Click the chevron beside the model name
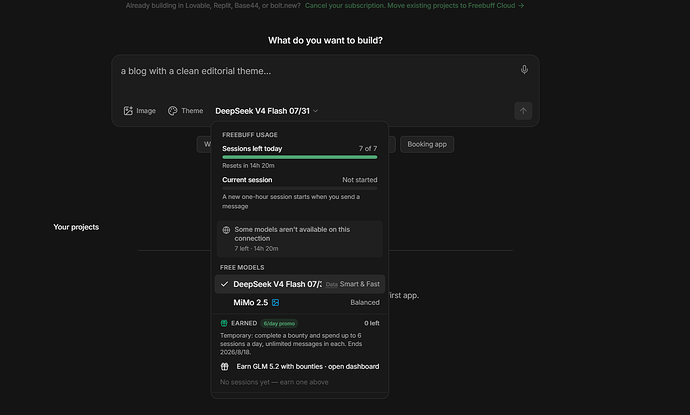The height and width of the screenshot is (415, 690). click(316, 111)
